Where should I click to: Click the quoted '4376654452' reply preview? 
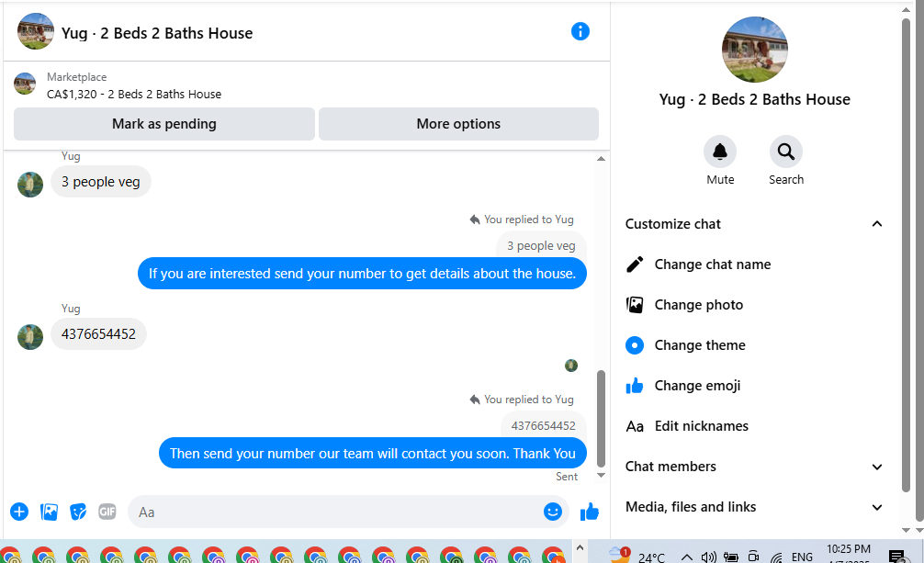click(x=544, y=425)
